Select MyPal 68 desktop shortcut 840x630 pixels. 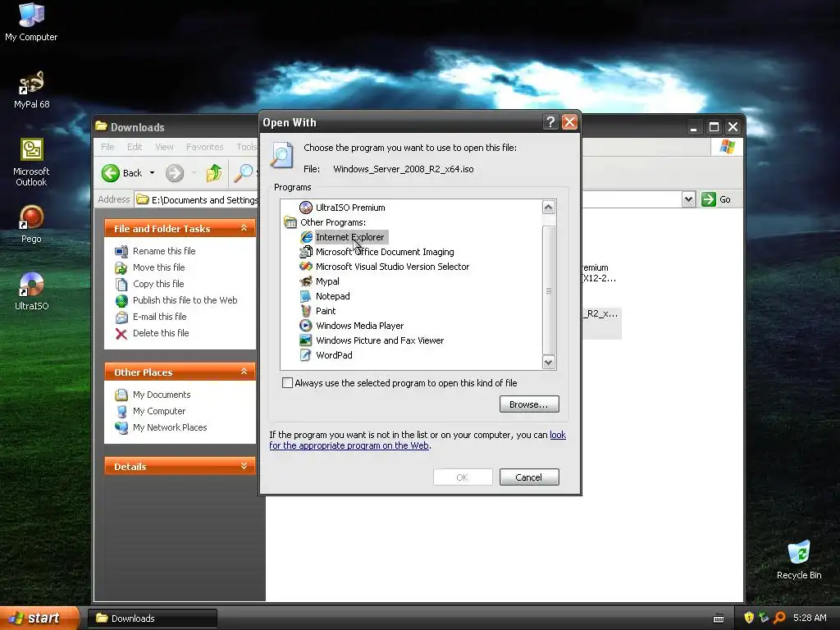click(31, 90)
